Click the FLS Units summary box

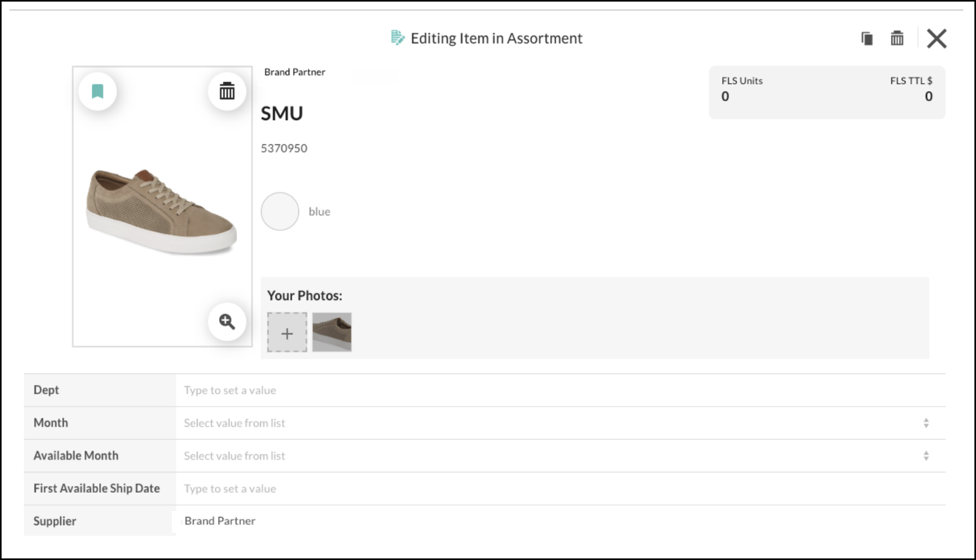[x=826, y=92]
